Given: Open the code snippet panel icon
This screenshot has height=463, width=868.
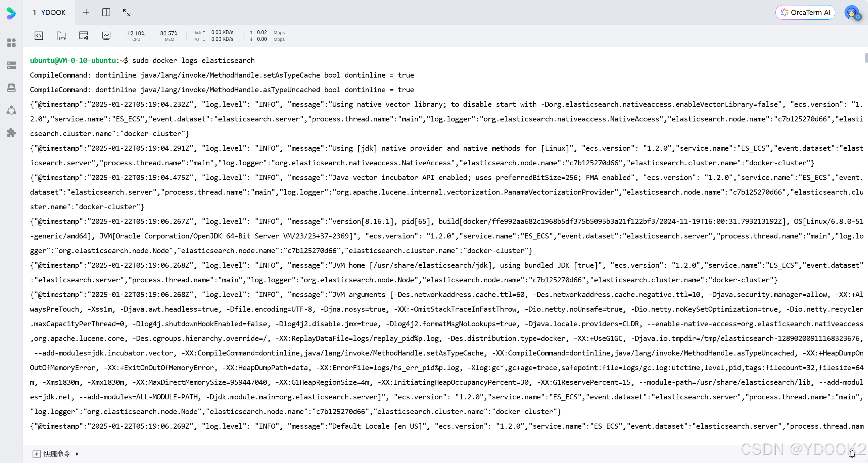Looking at the screenshot, I should point(39,35).
